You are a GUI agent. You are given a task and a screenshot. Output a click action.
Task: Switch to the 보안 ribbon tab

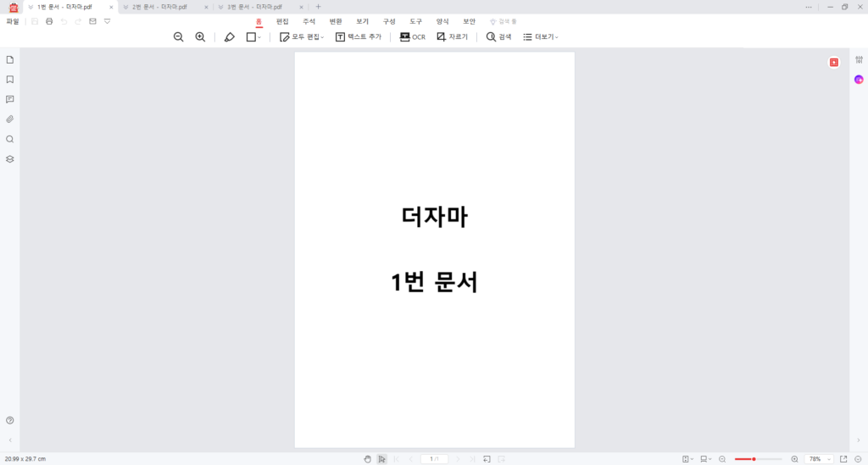(469, 21)
